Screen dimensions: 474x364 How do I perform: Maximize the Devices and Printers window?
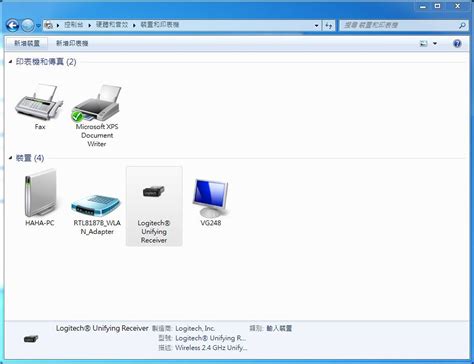coord(438,6)
